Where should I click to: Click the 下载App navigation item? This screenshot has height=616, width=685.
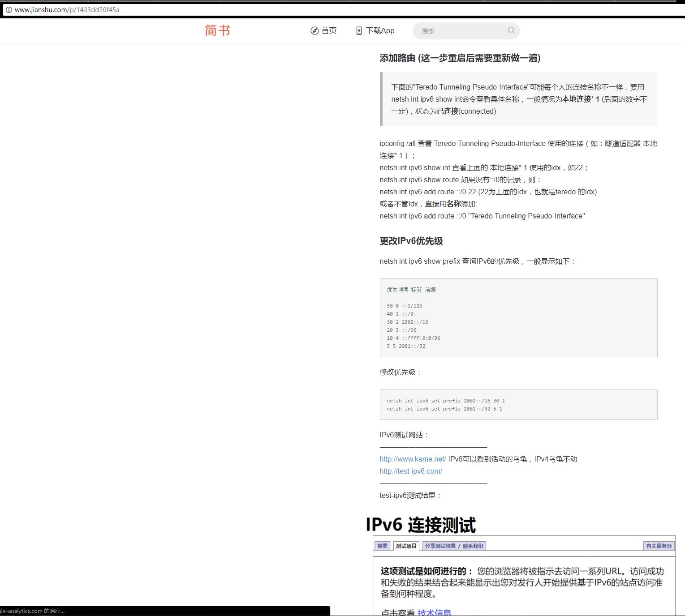tap(380, 30)
